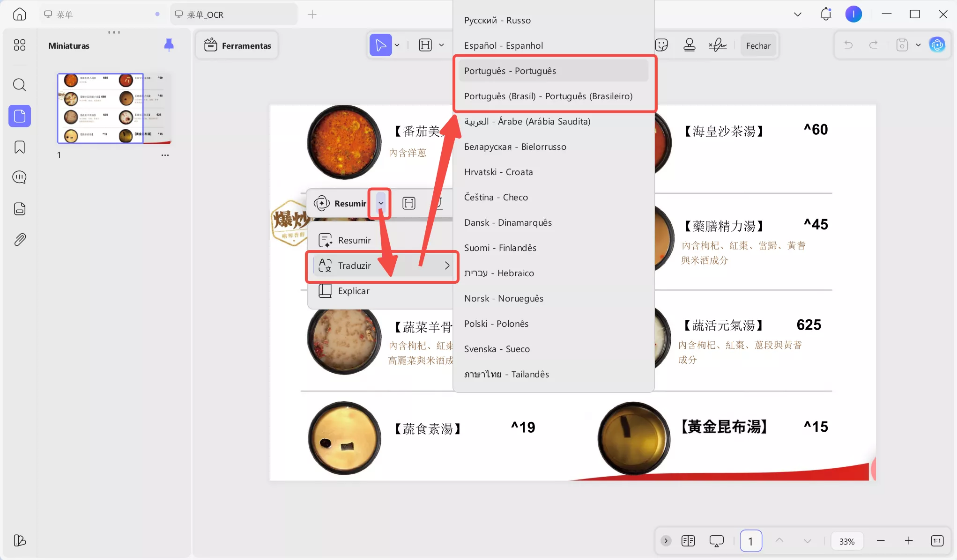957x560 pixels.
Task: Click the AI assistant icon in the toolbar
Action: point(937,44)
